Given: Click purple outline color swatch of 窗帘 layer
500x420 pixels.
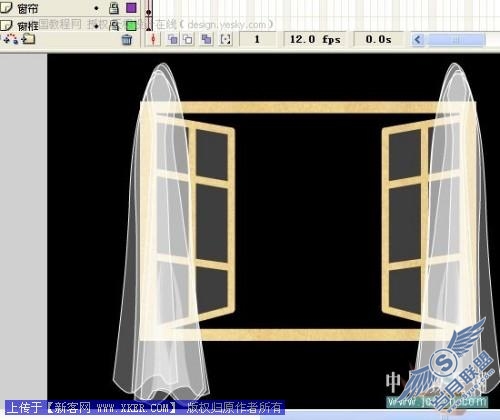Looking at the screenshot, I should (x=131, y=8).
